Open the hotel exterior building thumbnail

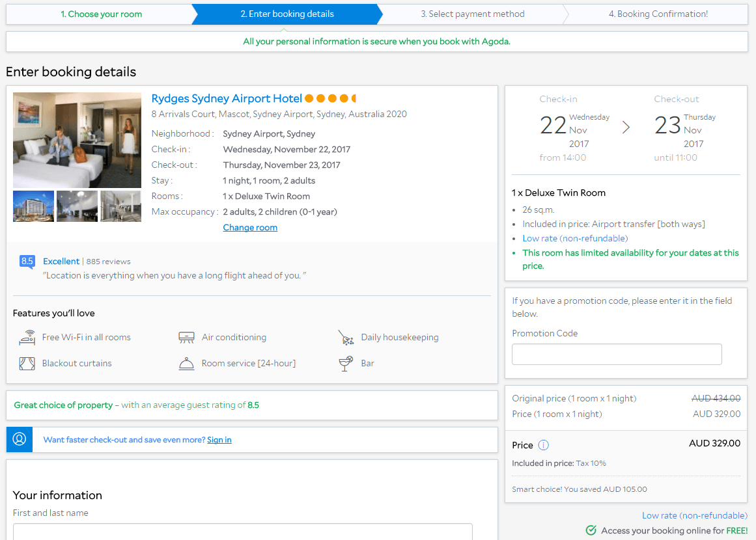33,206
